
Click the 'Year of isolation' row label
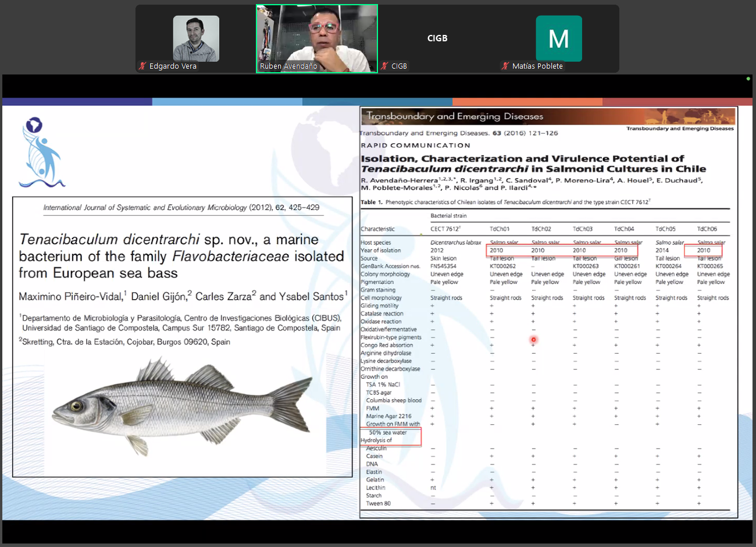380,251
